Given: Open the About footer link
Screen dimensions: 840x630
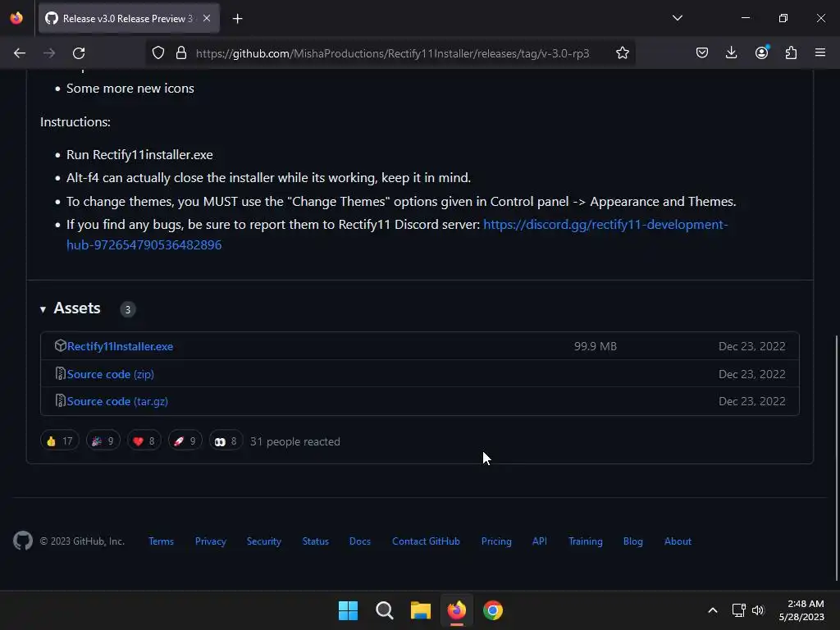Looking at the screenshot, I should coord(678,541).
